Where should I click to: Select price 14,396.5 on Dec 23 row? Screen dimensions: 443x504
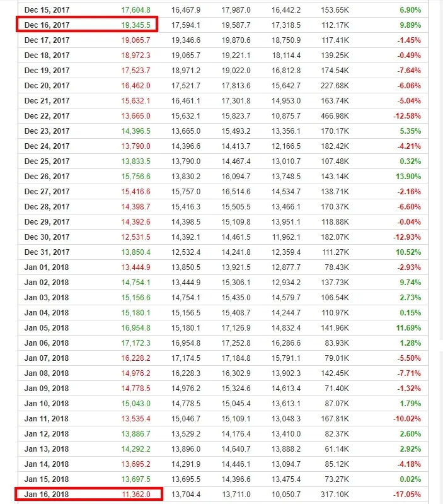pos(135,131)
